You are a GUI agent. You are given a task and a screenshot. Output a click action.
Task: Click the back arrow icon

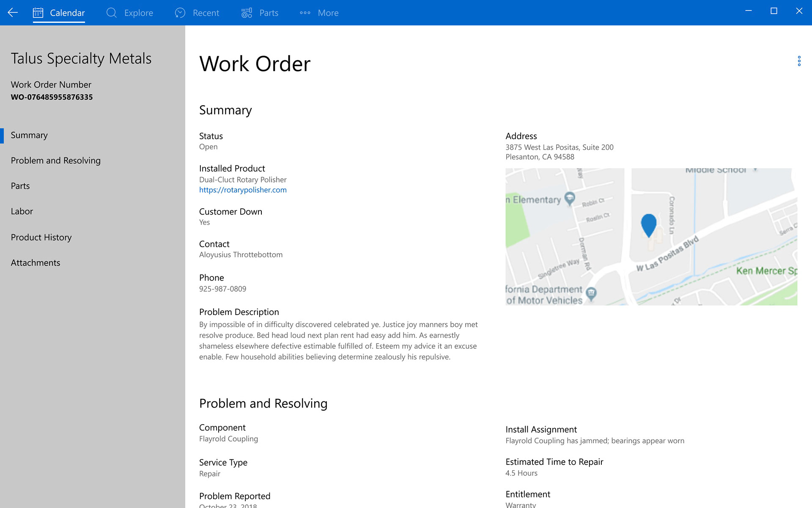click(13, 13)
